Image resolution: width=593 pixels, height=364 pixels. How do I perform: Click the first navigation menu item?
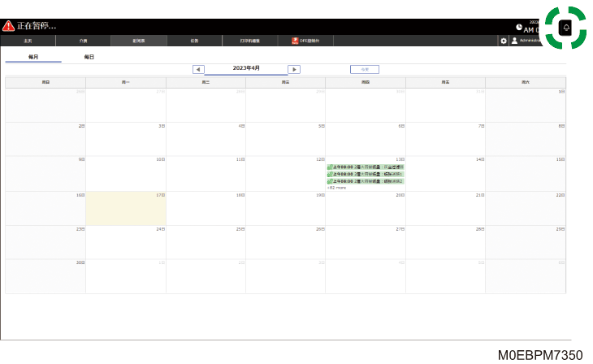[x=28, y=41]
